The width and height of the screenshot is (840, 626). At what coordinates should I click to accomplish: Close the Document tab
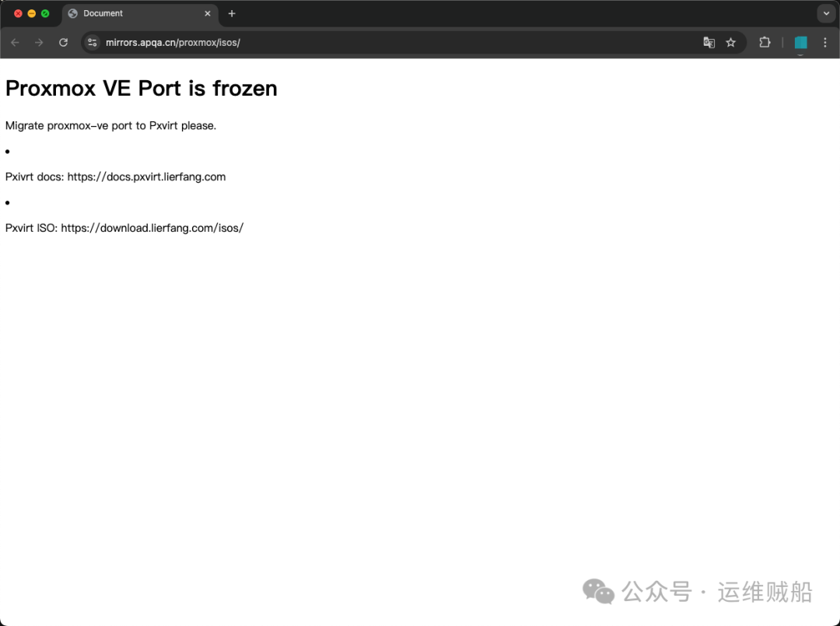[x=208, y=13]
